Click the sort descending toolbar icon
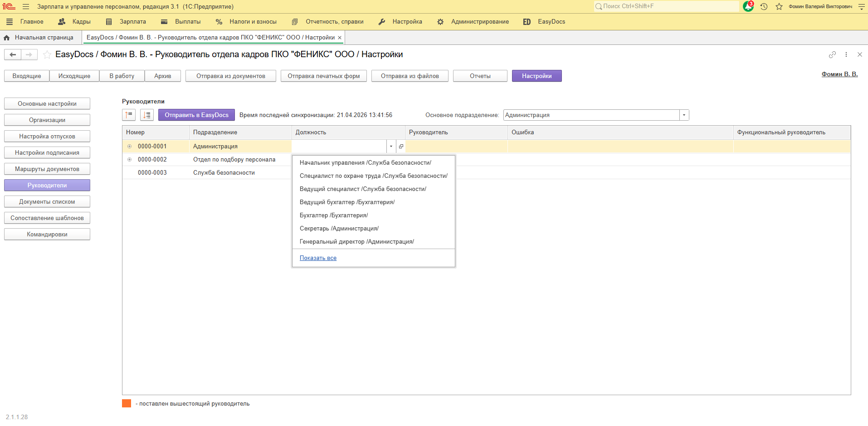The image size is (868, 426). pos(147,115)
